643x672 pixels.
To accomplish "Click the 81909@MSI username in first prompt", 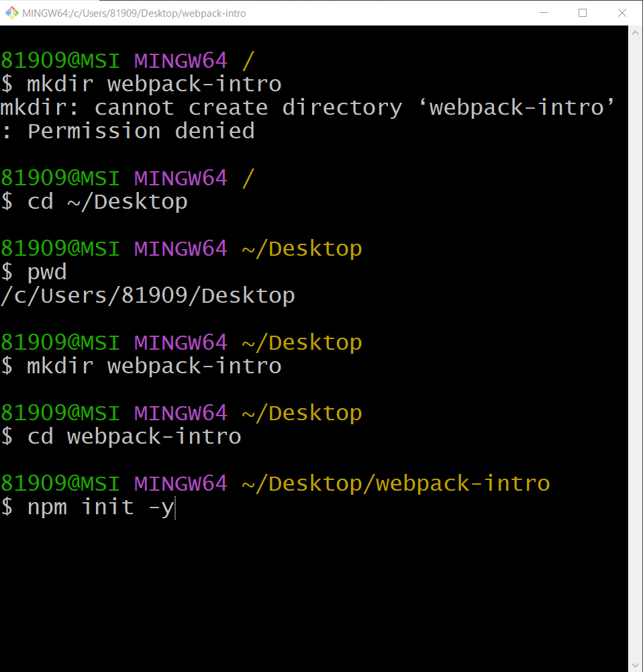I will [59, 60].
